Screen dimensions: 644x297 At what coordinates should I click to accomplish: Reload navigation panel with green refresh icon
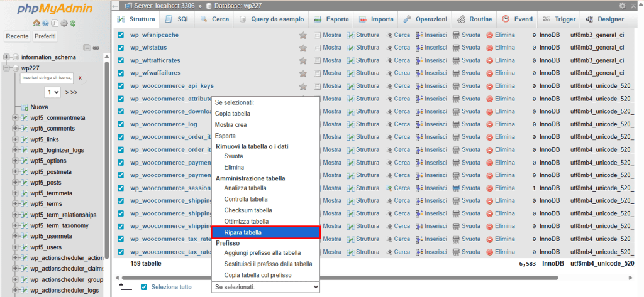tap(73, 23)
